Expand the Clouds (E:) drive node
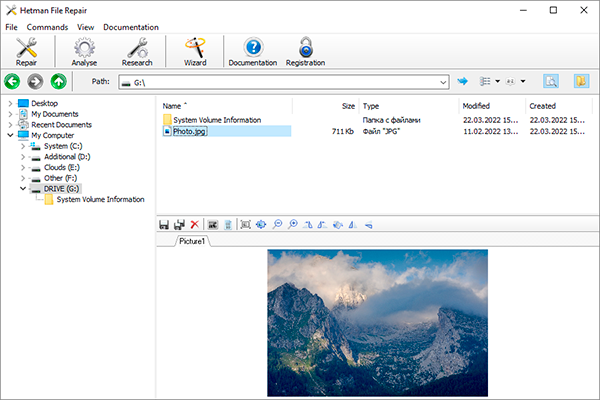The width and height of the screenshot is (600, 400). 23,168
